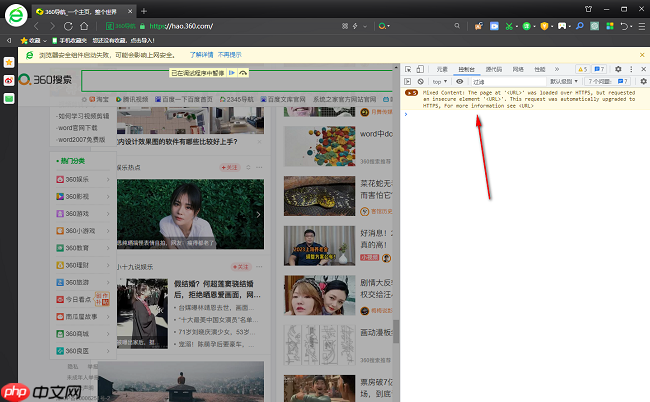Switch to the 元素 tab
Image resolution: width=650 pixels, height=402 pixels.
(x=442, y=69)
